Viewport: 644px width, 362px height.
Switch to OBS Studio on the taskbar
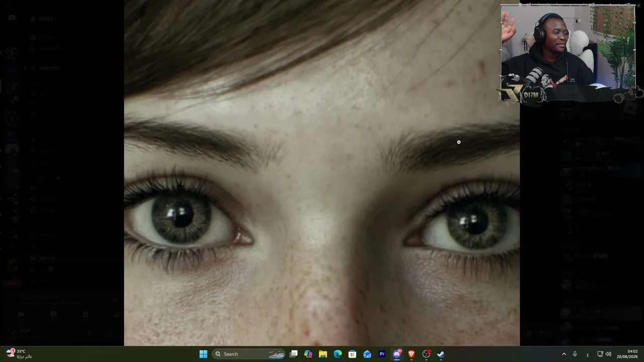point(426,354)
